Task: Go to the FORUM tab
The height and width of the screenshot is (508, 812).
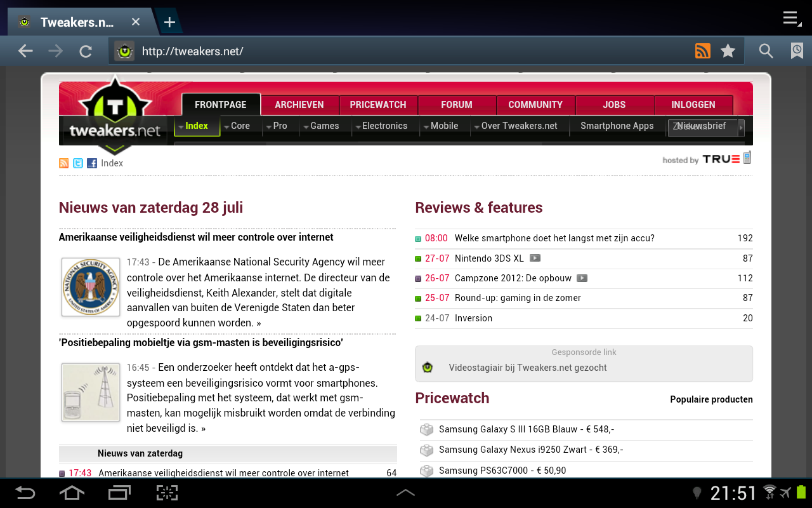Action: click(x=457, y=105)
